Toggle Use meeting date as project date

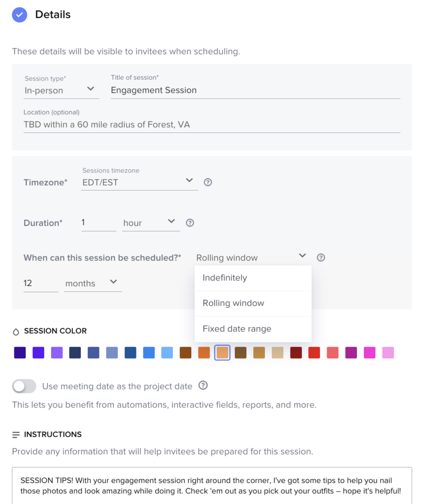[x=24, y=386]
